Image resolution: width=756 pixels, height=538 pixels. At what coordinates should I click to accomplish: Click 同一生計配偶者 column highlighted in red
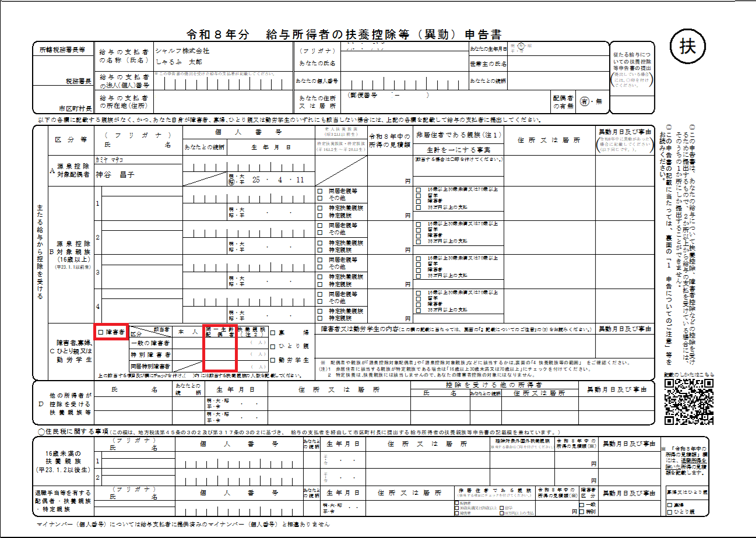coord(219,349)
